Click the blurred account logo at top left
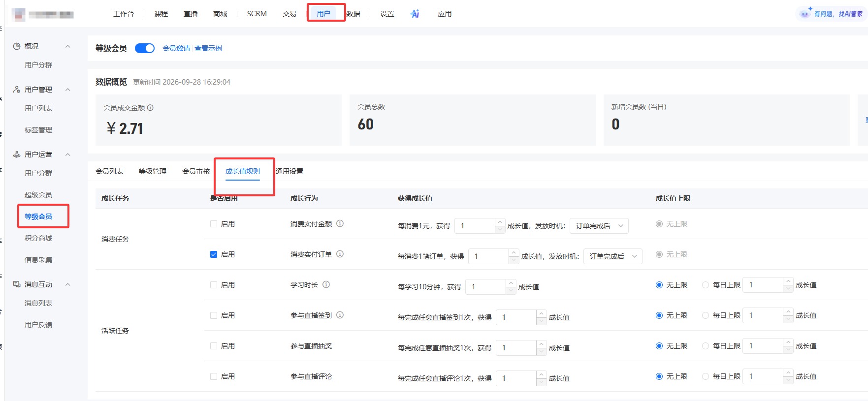 19,15
